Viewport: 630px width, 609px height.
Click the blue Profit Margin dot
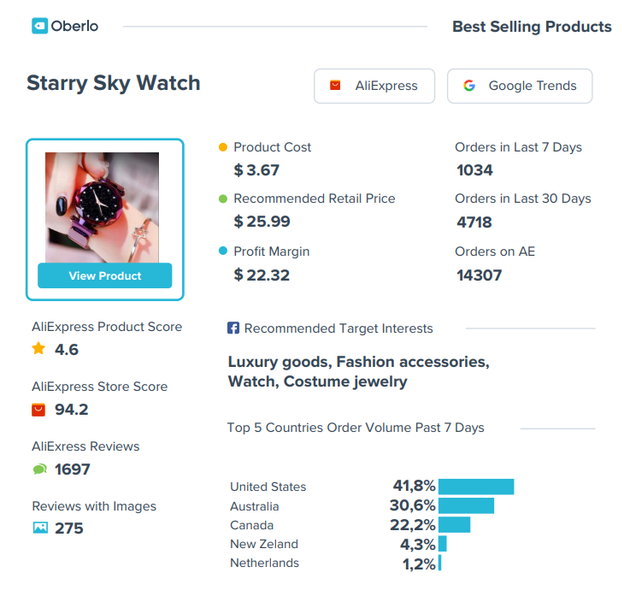coord(223,252)
